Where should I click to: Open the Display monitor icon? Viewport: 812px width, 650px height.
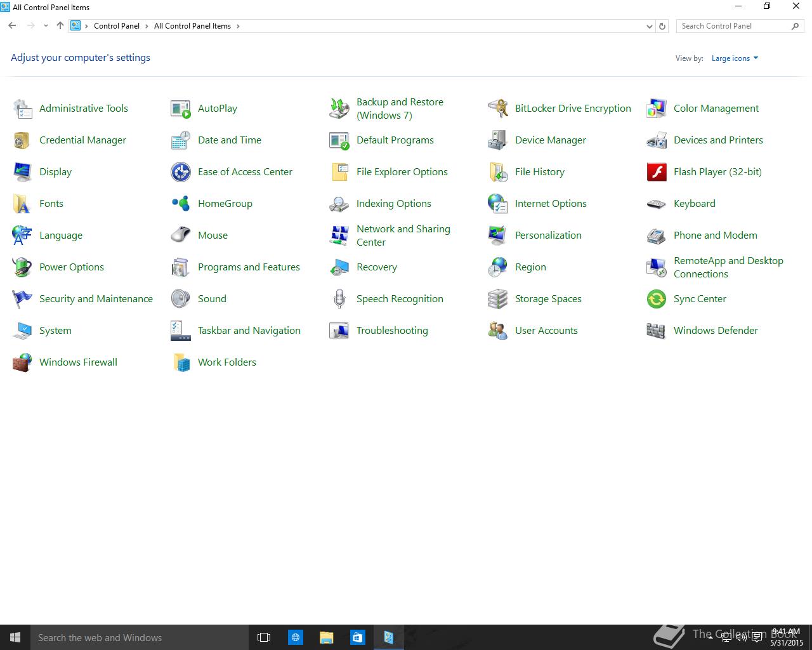pyautogui.click(x=22, y=172)
